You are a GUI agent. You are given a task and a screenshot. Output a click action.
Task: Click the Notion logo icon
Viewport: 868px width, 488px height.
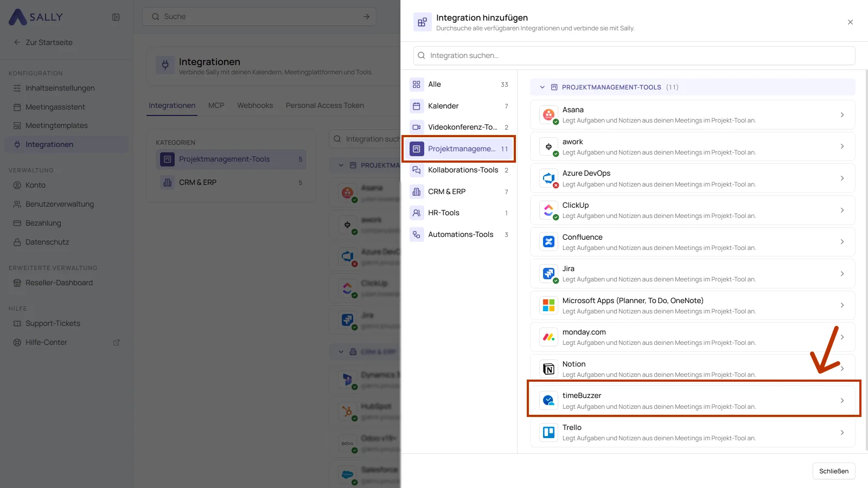548,369
